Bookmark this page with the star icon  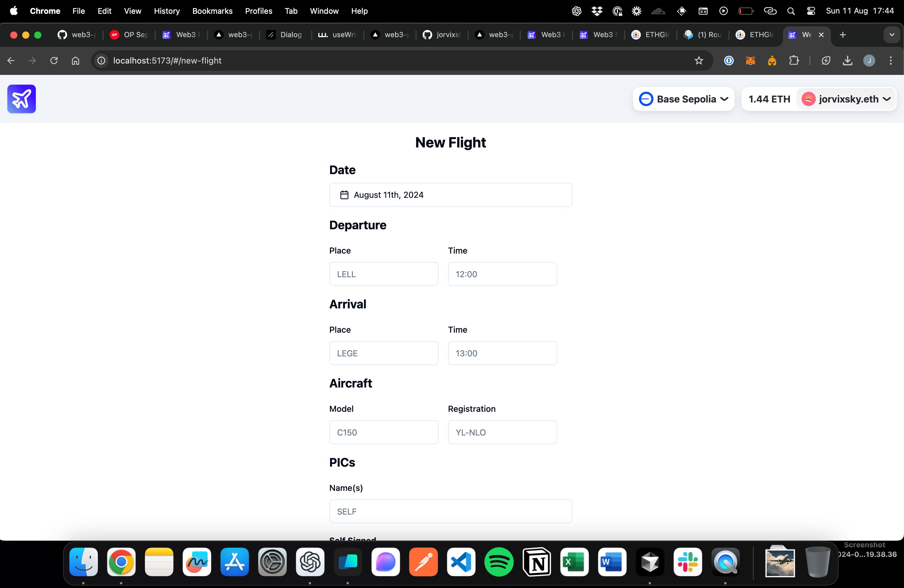[x=699, y=61]
